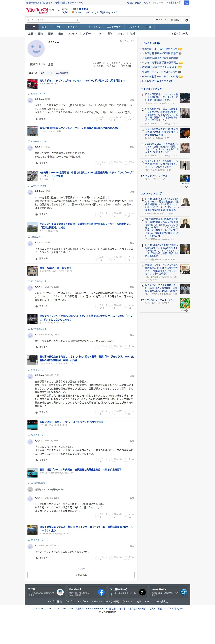Click なるほど icon on the space radar comment
Screen dimensions: 215x644
pyautogui.click(x=111, y=259)
